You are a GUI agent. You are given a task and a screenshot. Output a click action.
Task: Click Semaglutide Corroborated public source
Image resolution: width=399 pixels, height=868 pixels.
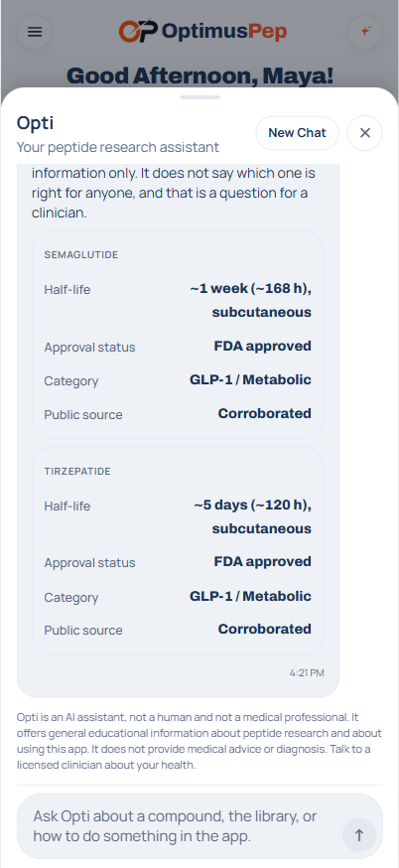tap(265, 413)
